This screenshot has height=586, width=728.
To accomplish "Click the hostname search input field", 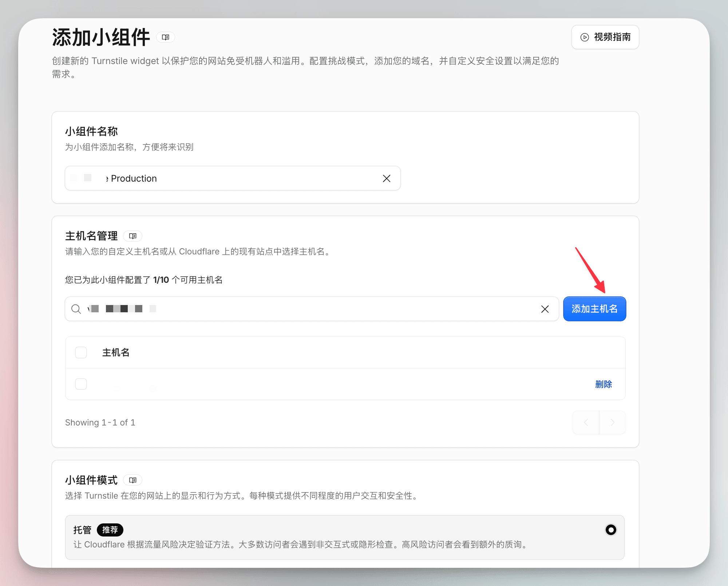I will [x=312, y=309].
